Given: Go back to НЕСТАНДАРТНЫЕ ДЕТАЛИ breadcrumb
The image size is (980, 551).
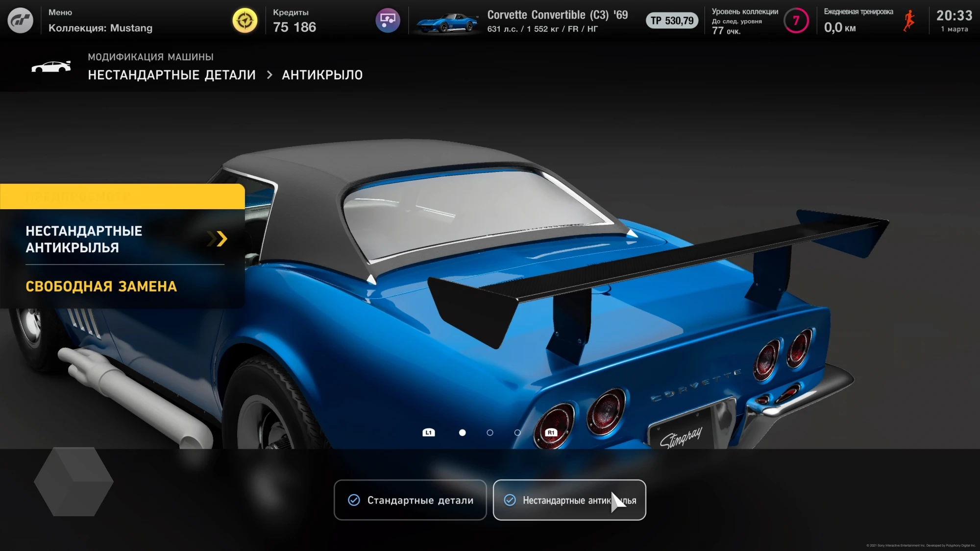Looking at the screenshot, I should [x=171, y=75].
